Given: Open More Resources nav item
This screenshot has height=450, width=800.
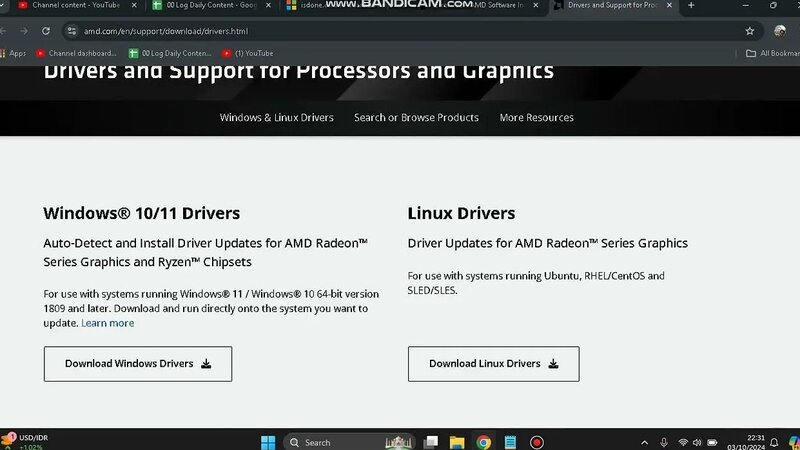Looking at the screenshot, I should 536,117.
